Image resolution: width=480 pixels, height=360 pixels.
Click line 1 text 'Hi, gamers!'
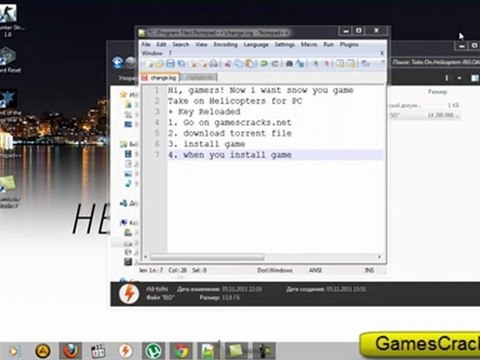(x=196, y=90)
